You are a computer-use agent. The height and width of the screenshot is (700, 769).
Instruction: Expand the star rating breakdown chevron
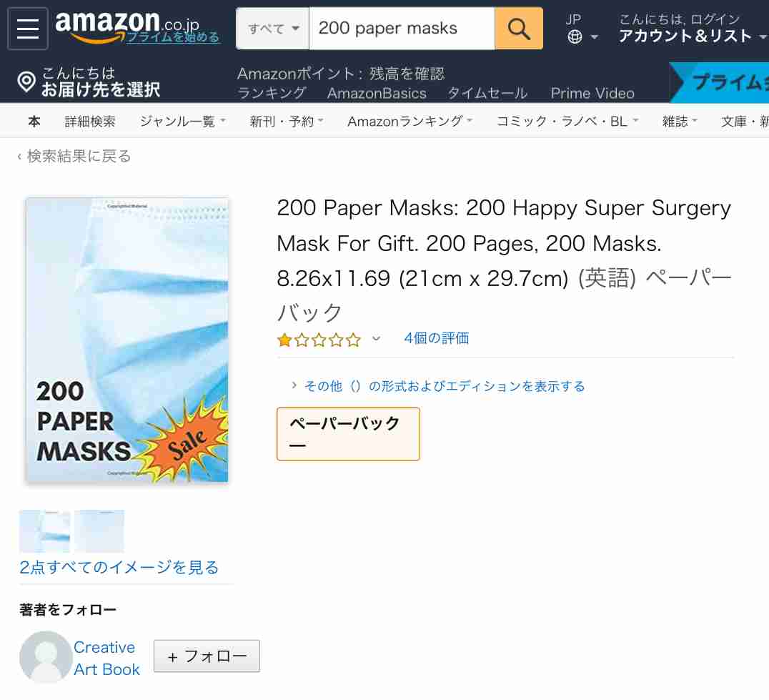[x=376, y=338]
